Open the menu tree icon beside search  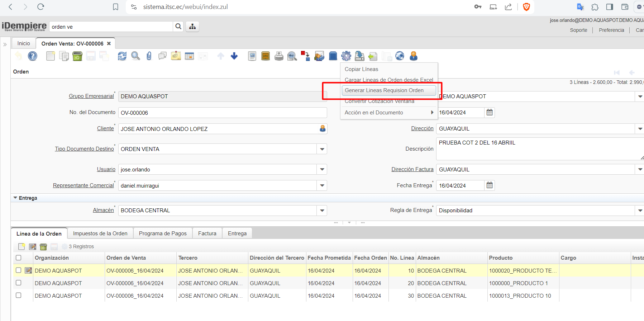click(x=192, y=27)
